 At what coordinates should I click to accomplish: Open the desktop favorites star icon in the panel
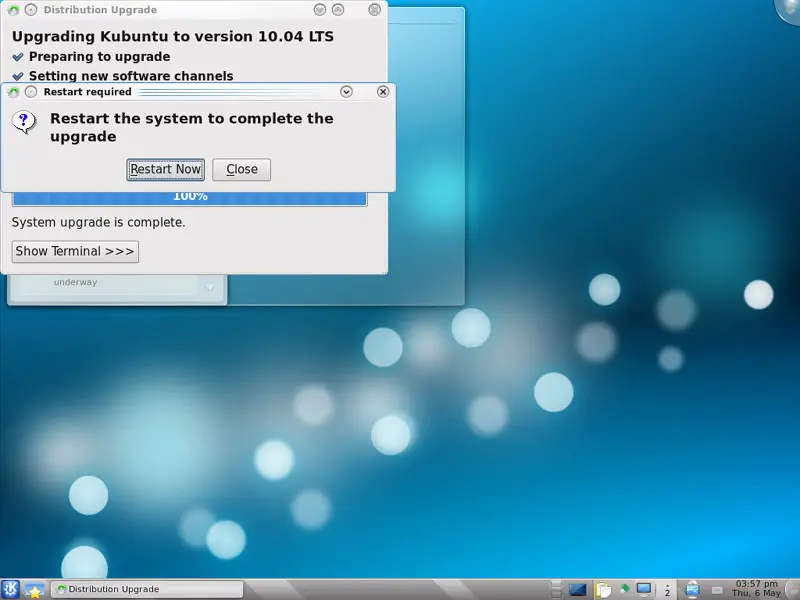[34, 590]
